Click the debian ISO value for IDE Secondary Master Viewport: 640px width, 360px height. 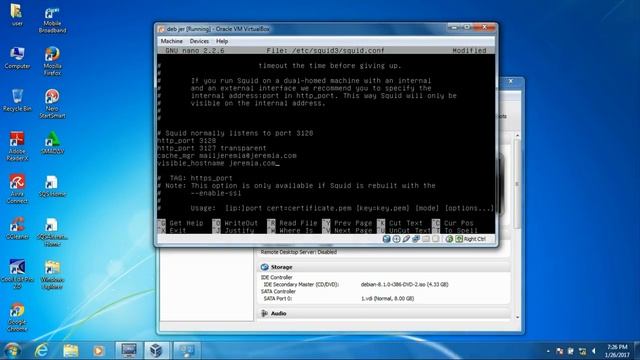404,284
